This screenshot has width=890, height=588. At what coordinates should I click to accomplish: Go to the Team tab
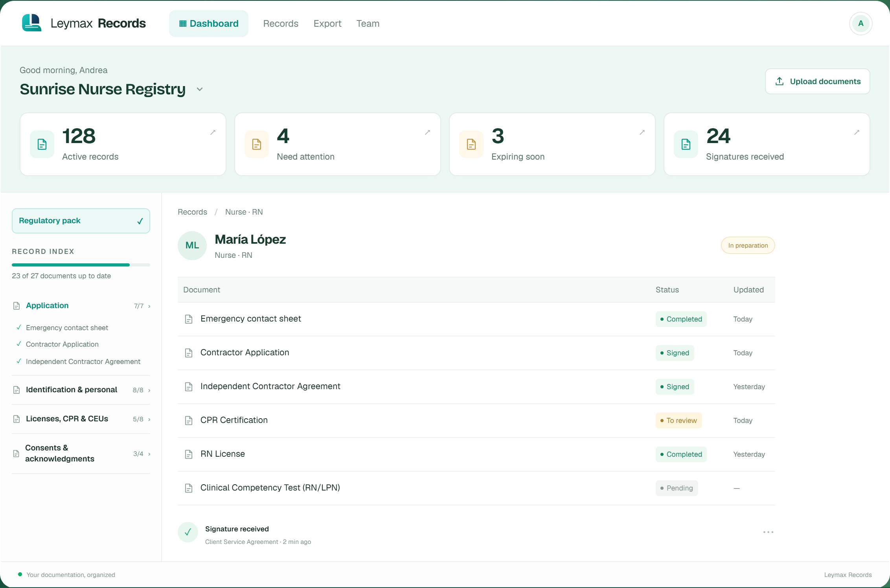(x=368, y=24)
